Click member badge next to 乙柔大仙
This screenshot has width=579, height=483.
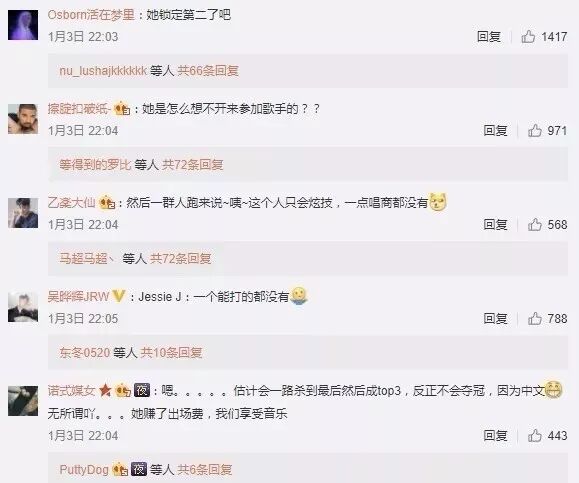click(x=107, y=202)
